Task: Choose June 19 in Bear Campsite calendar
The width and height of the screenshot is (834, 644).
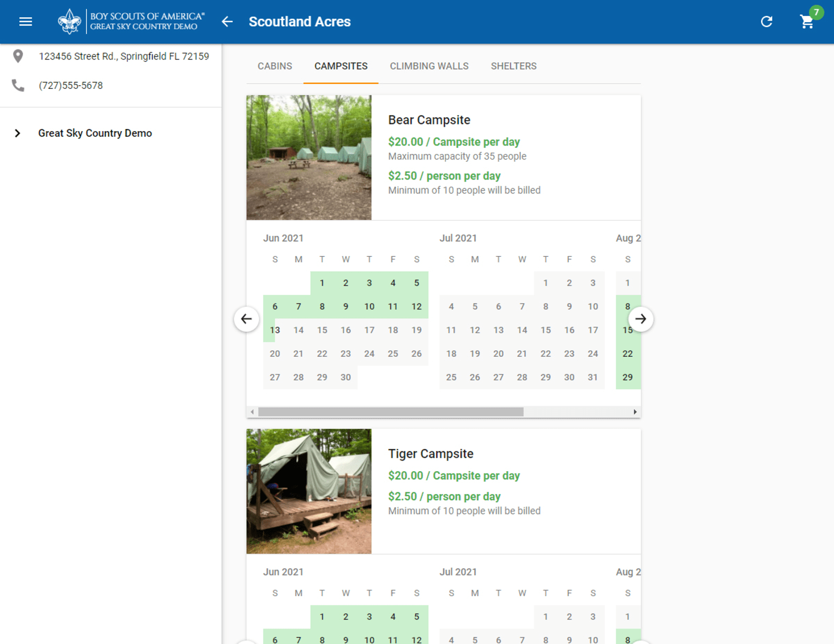Action: coord(416,330)
